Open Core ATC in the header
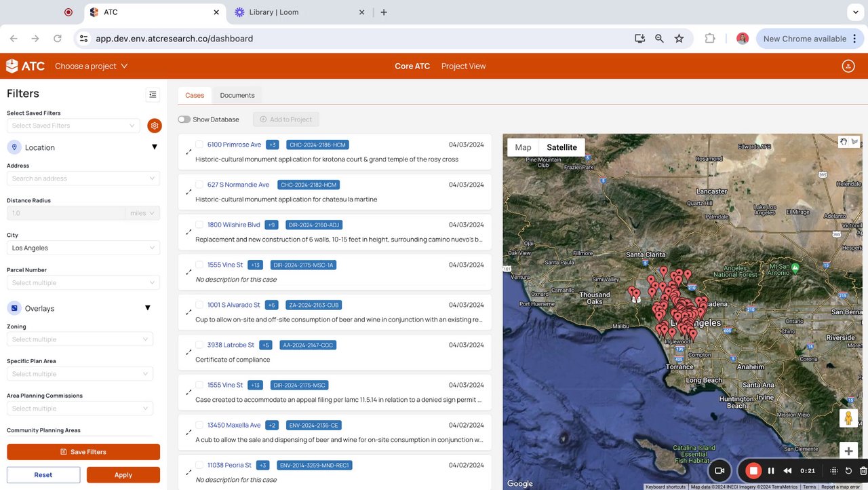 412,66
